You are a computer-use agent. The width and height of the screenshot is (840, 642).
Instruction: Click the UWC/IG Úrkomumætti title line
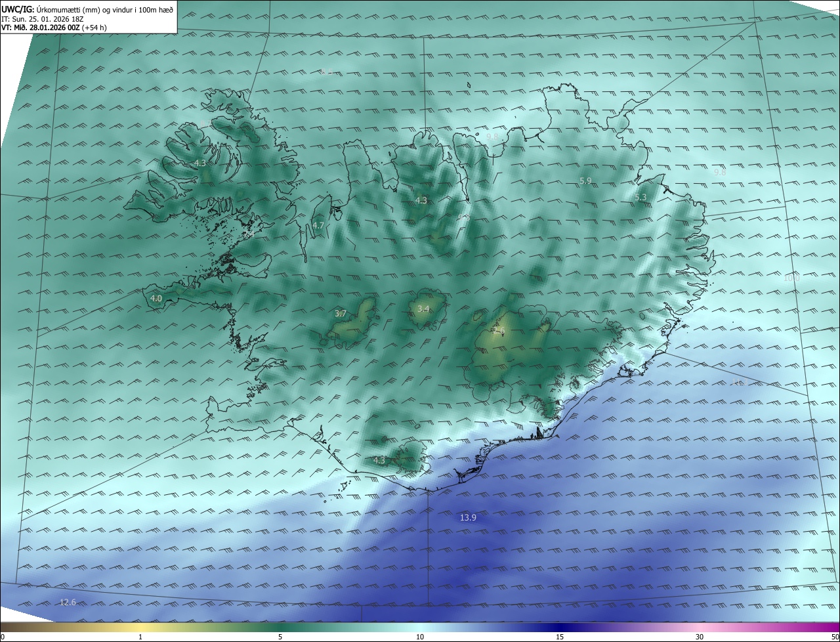87,9
